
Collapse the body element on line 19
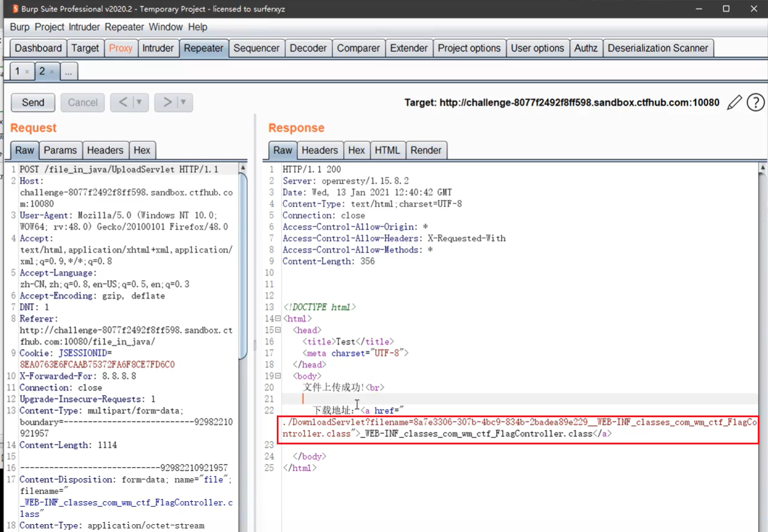pyautogui.click(x=278, y=376)
